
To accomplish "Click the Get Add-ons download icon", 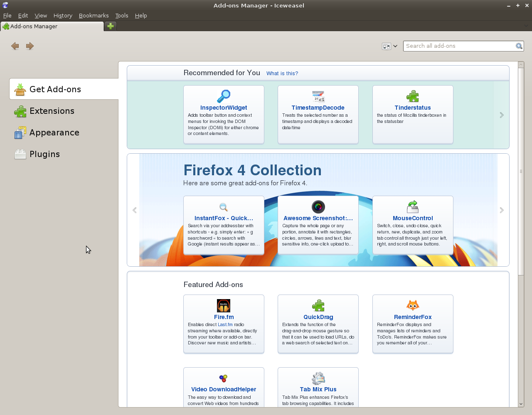I will click(x=20, y=89).
